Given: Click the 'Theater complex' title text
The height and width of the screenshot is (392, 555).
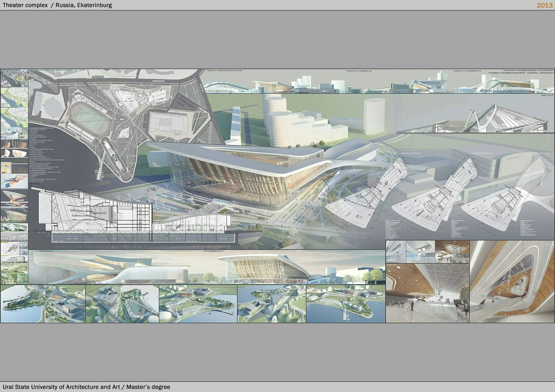Looking at the screenshot, I should tap(25, 5).
